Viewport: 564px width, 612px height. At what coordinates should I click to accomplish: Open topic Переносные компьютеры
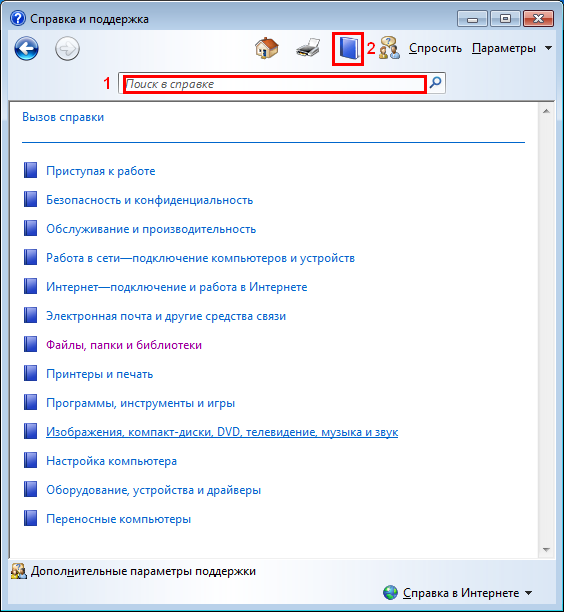click(118, 519)
